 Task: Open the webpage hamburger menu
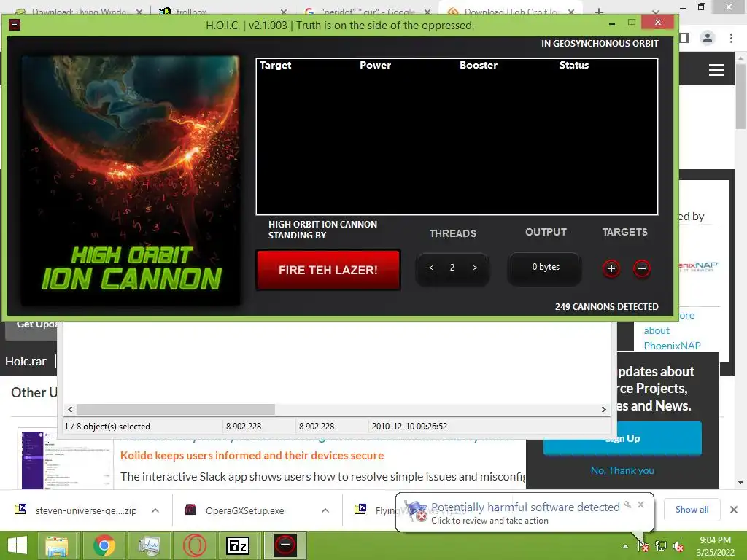[716, 70]
